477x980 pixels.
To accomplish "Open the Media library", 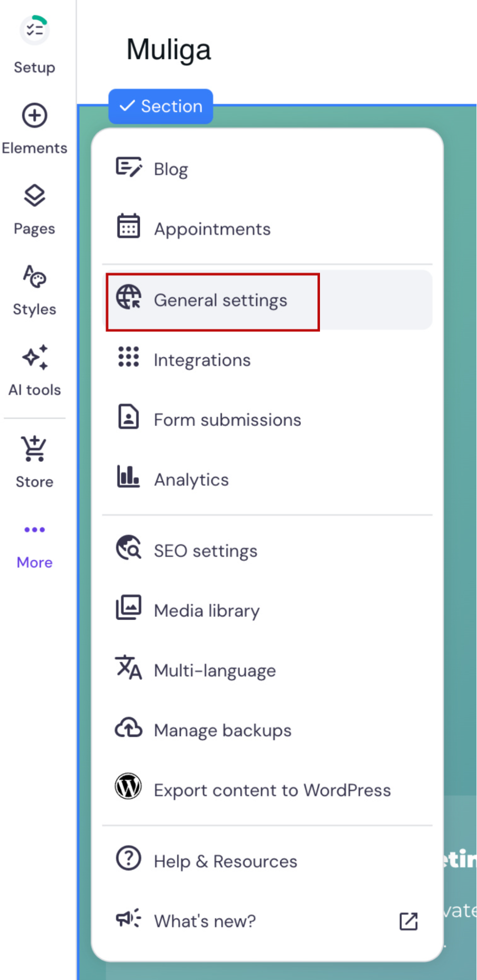I will coord(207,610).
